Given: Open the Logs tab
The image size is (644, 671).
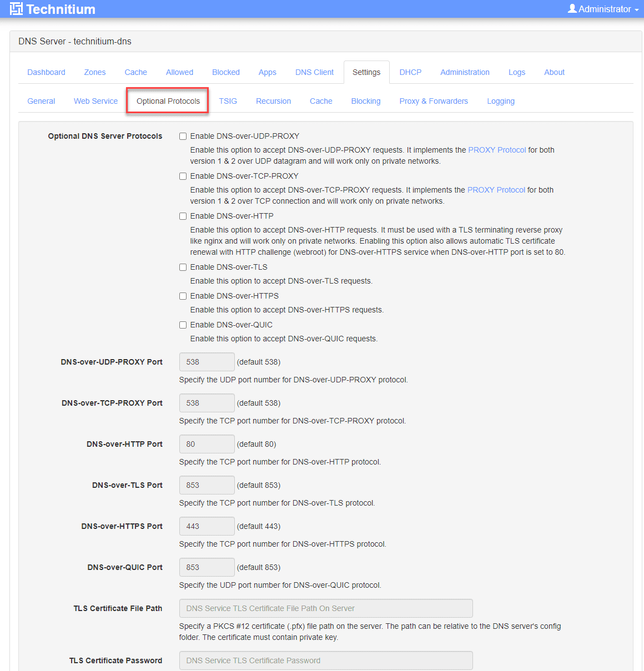Looking at the screenshot, I should [517, 72].
